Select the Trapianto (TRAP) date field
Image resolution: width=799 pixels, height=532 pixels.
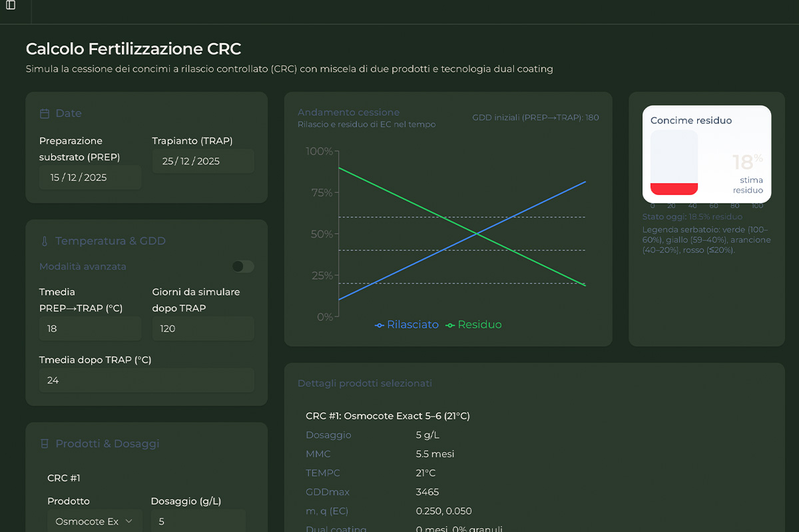[203, 161]
